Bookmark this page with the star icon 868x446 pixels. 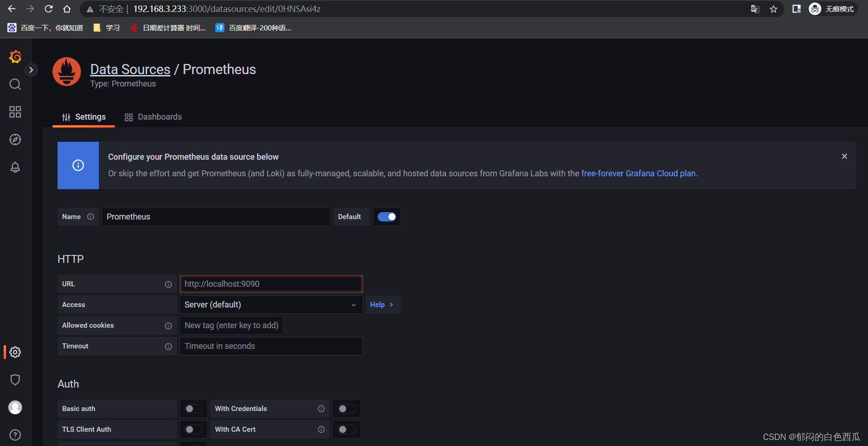[774, 9]
